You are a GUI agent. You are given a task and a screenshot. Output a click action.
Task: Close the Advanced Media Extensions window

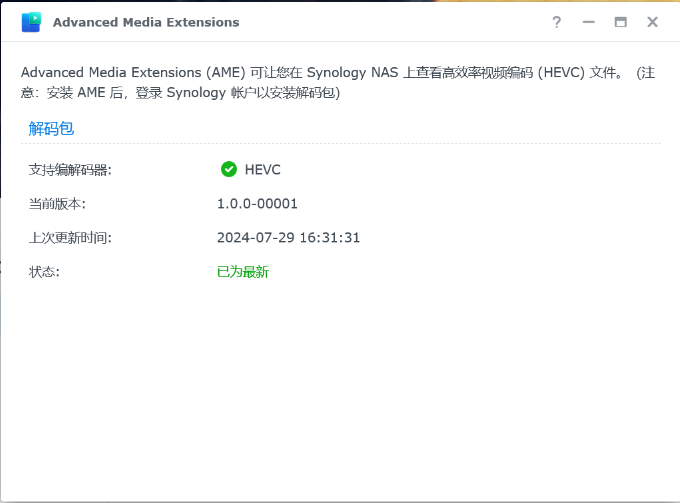point(652,22)
